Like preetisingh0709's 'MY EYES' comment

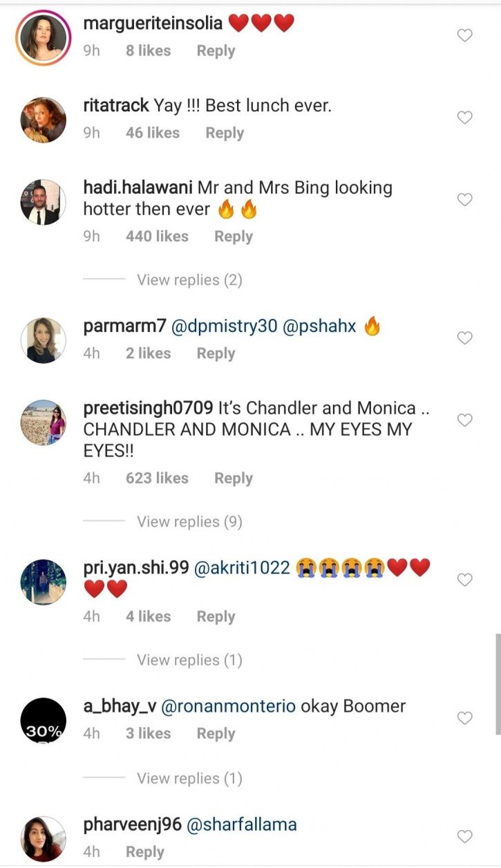tap(464, 421)
